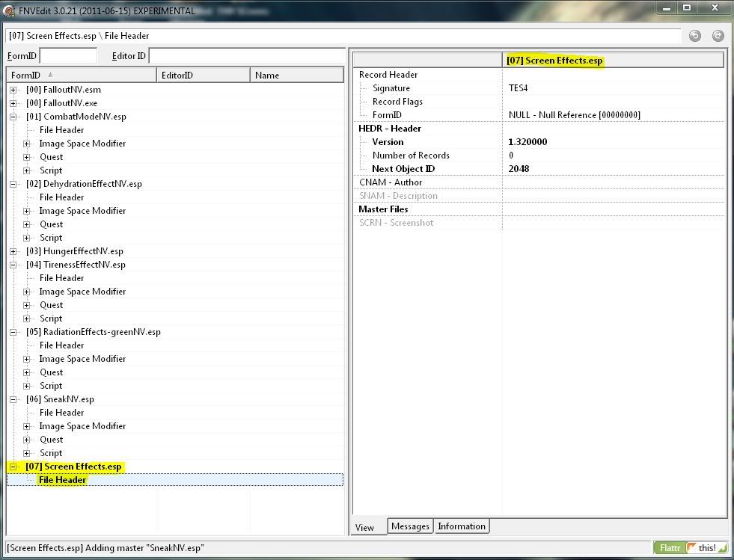Click the Signature value TES4
The width and height of the screenshot is (734, 560).
[x=519, y=88]
